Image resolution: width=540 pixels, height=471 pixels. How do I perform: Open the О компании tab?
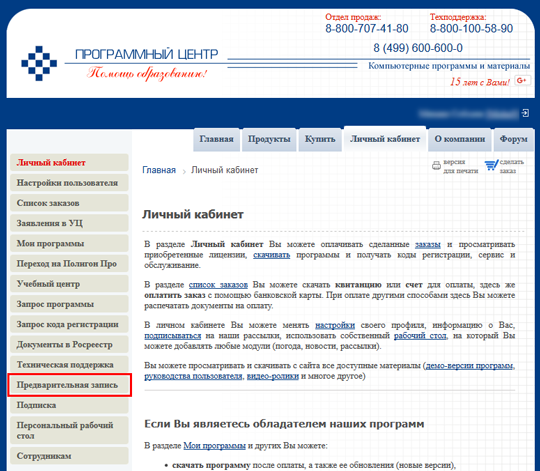(459, 139)
